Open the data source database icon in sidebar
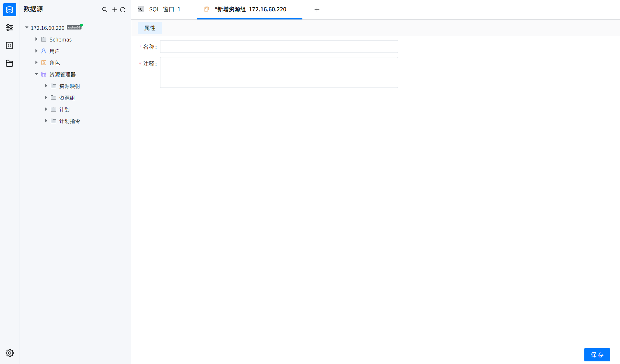Image resolution: width=620 pixels, height=364 pixels. (x=10, y=10)
